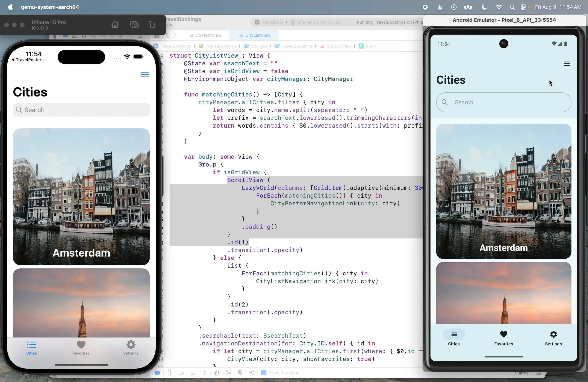Pause program execution in debug bar
Image resolution: width=588 pixels, height=382 pixels.
click(x=170, y=373)
